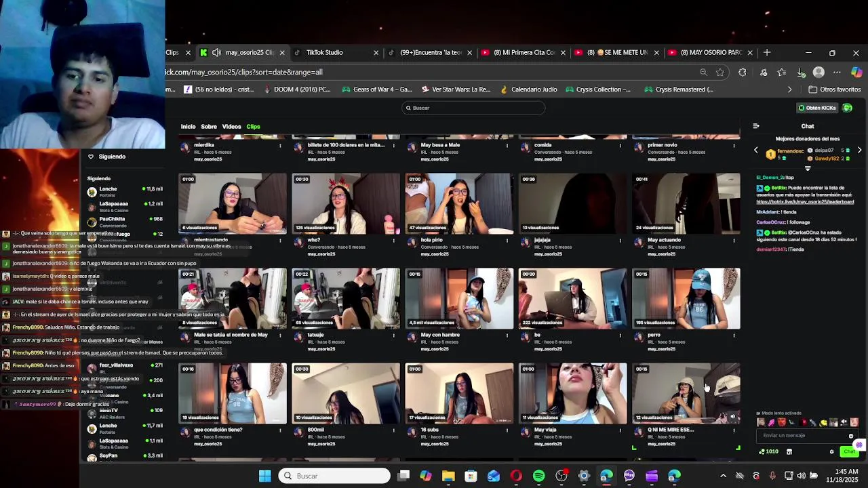Open the Otros favoritos folder
The width and height of the screenshot is (868, 488).
tap(835, 89)
